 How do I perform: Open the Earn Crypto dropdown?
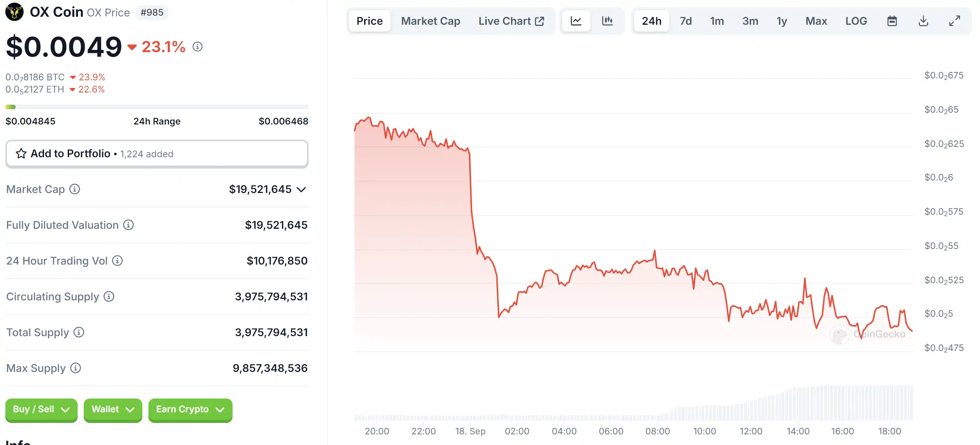click(190, 410)
